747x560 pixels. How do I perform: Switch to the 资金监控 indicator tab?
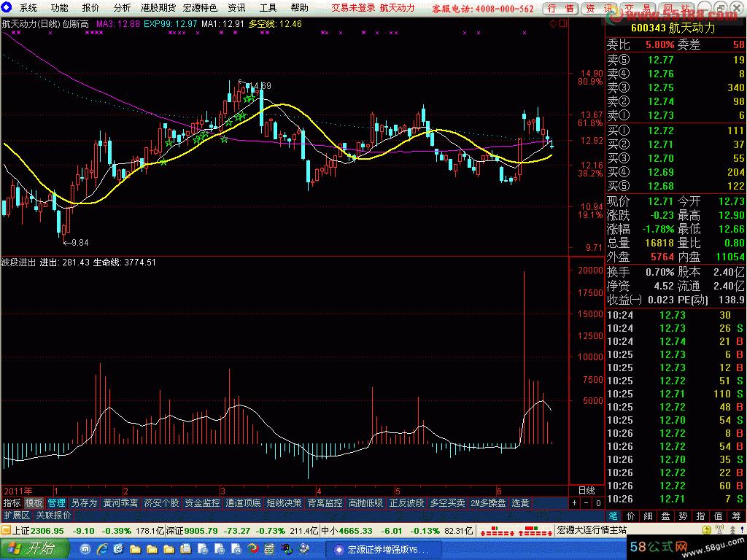[202, 503]
